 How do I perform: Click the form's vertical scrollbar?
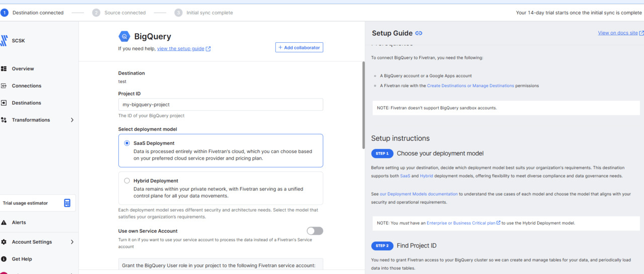tap(363, 105)
